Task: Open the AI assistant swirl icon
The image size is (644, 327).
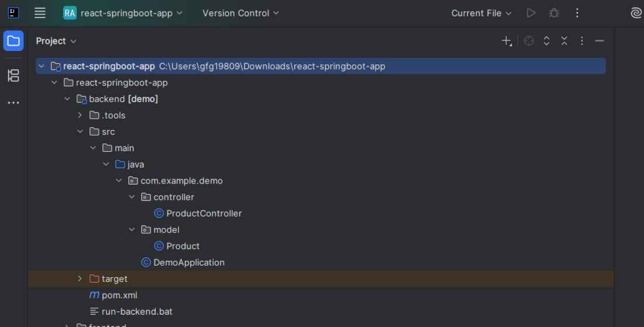Action: coord(636,13)
